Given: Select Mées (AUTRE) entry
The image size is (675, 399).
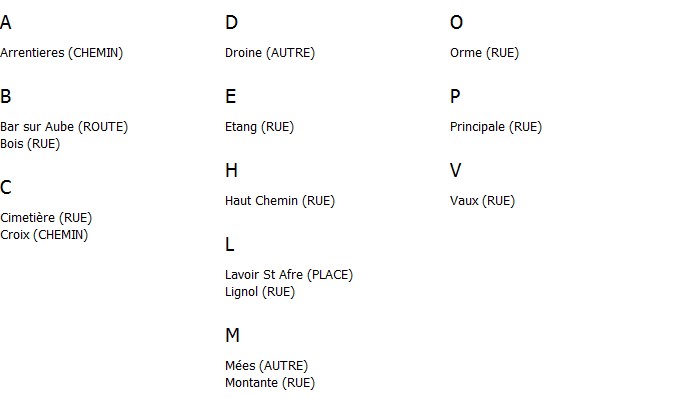Looking at the screenshot, I should pyautogui.click(x=266, y=366).
